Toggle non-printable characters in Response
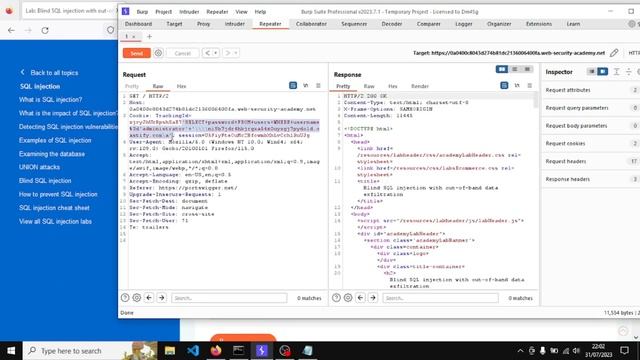The height and width of the screenshot is (360, 640). (x=517, y=85)
